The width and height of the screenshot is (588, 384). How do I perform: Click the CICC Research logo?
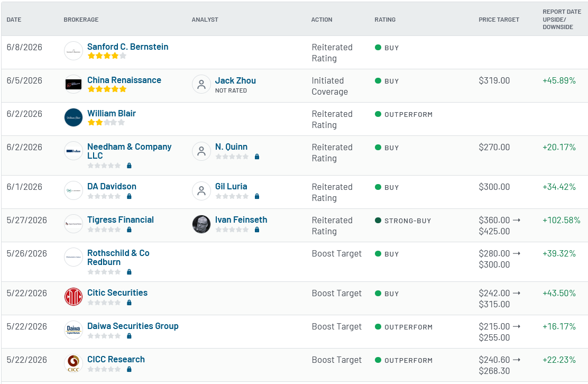point(73,364)
